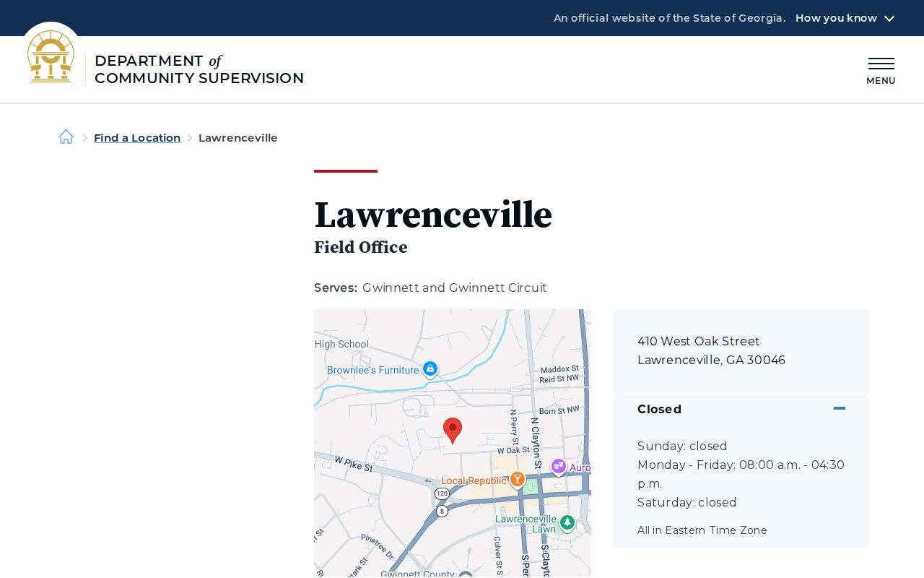Open the hamburger MENU button

tap(881, 71)
